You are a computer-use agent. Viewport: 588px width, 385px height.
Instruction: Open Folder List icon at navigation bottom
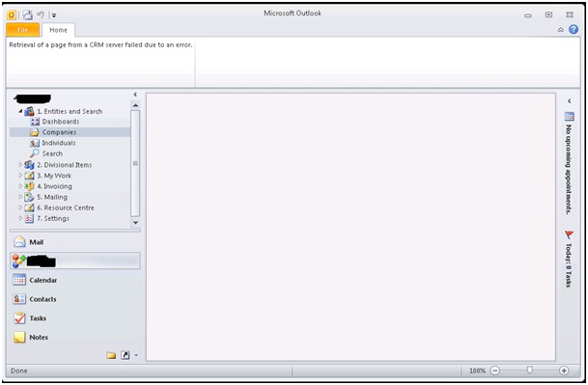111,355
